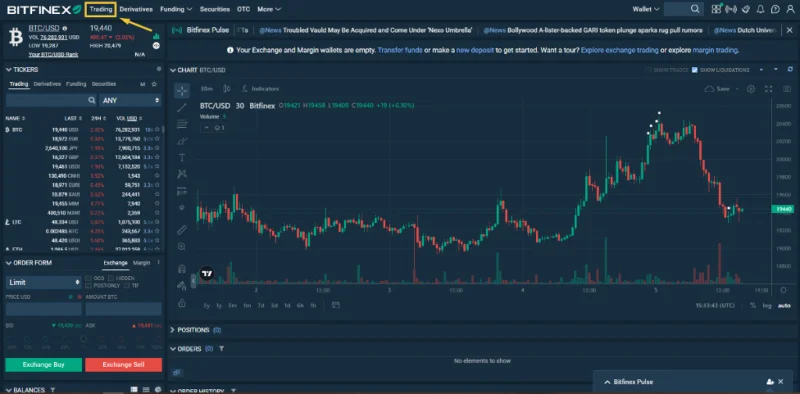Enable the Show Trades checkbox
Screen dimensions: 800x394
[648, 70]
